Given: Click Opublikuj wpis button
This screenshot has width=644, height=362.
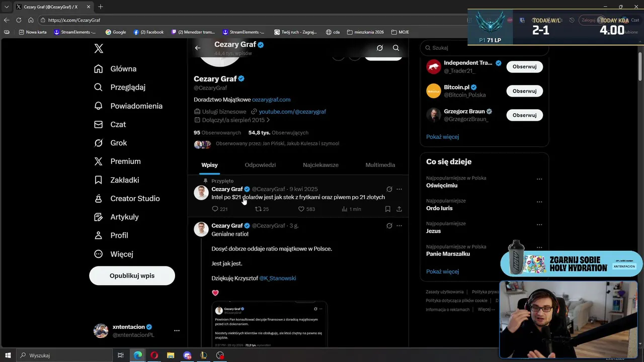Looking at the screenshot, I should pyautogui.click(x=132, y=276).
